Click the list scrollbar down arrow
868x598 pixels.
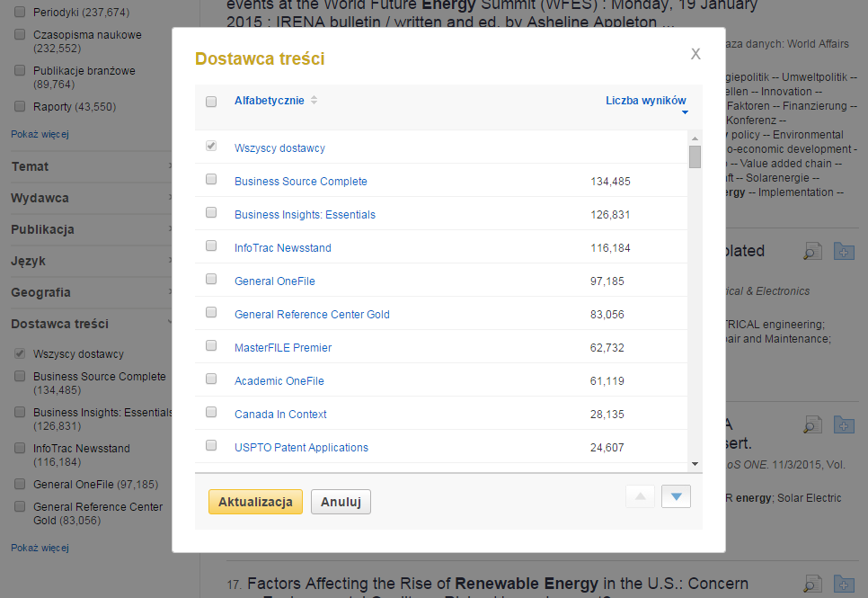click(695, 464)
